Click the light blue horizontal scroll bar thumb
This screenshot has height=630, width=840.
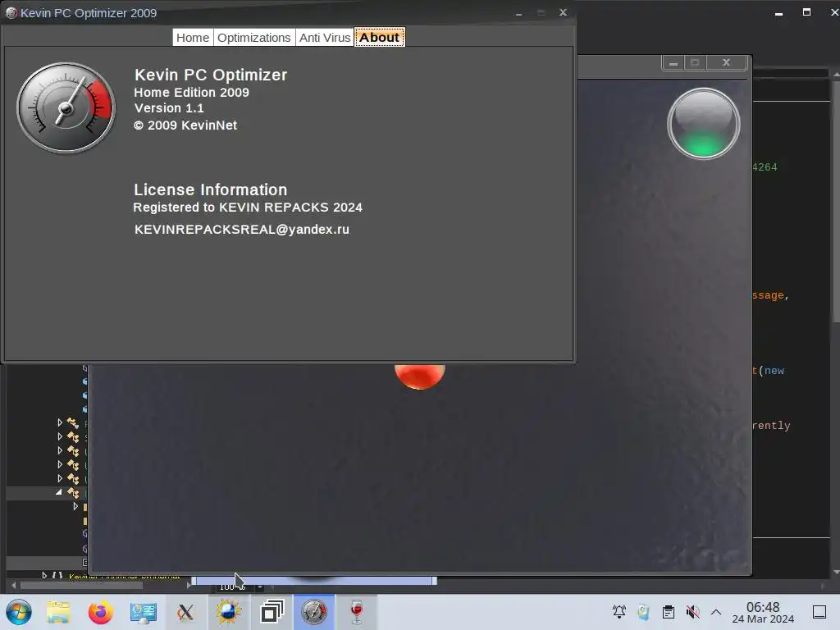(314, 581)
